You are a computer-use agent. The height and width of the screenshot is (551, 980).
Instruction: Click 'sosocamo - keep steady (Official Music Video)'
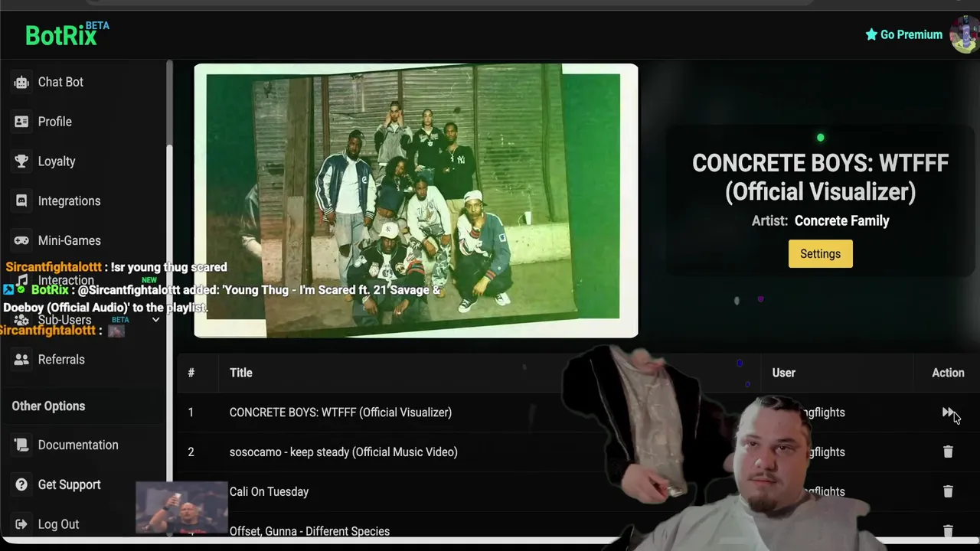[344, 452]
